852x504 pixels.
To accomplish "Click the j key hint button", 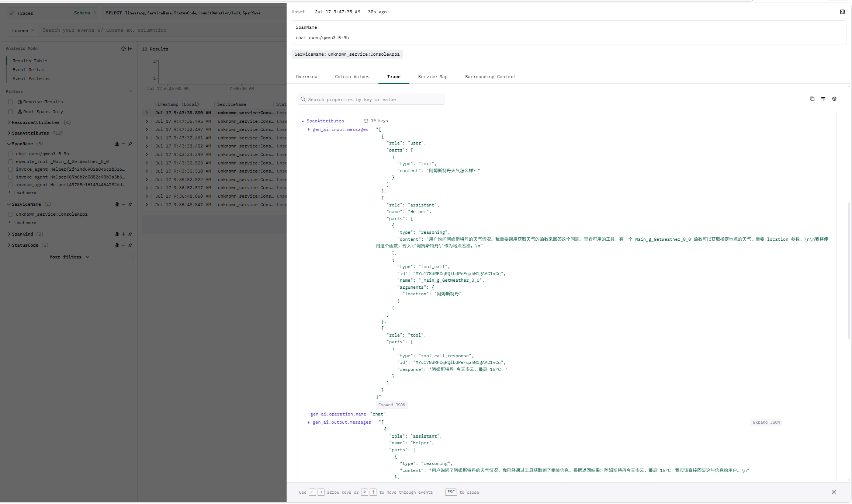I will pos(373,492).
